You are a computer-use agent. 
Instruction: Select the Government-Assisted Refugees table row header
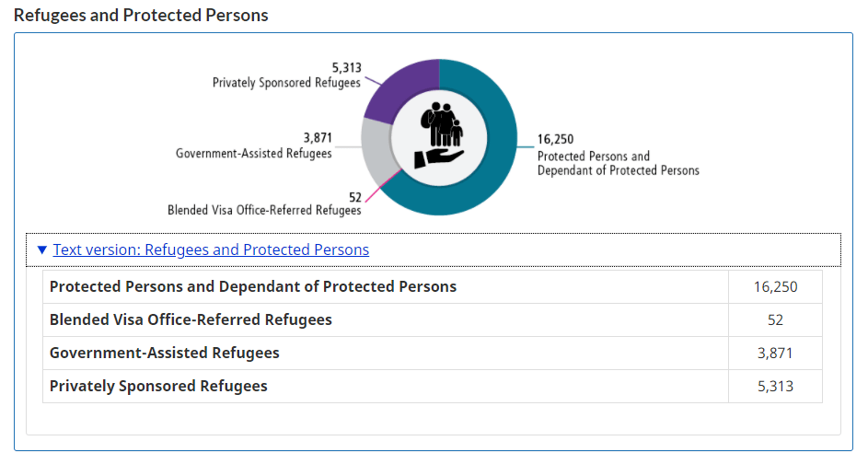click(x=165, y=353)
